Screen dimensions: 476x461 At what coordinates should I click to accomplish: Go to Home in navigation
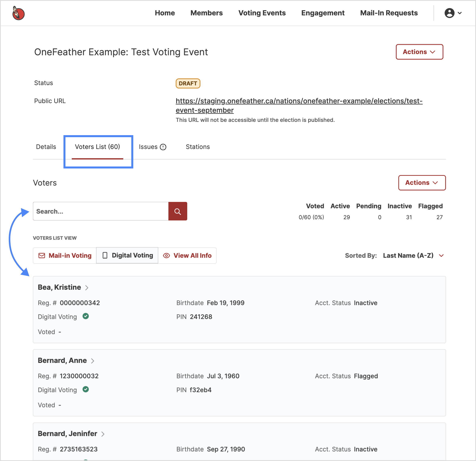(x=165, y=13)
